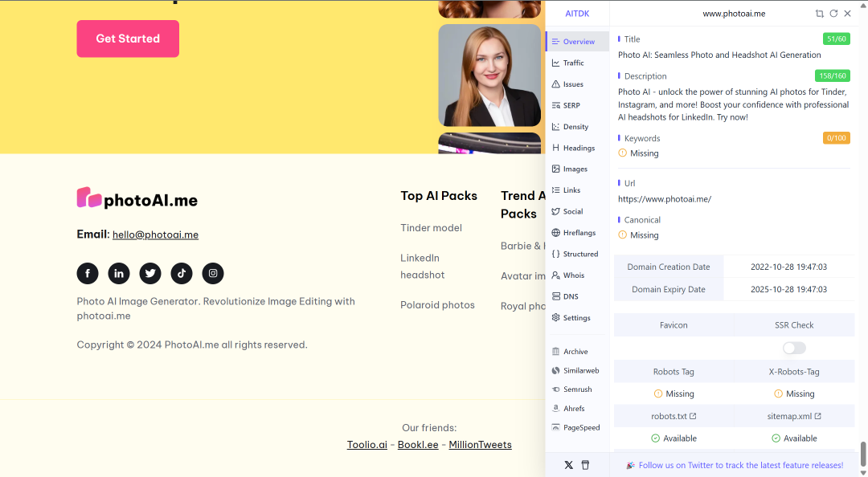Open the TikTok icon in footer

pyautogui.click(x=182, y=273)
